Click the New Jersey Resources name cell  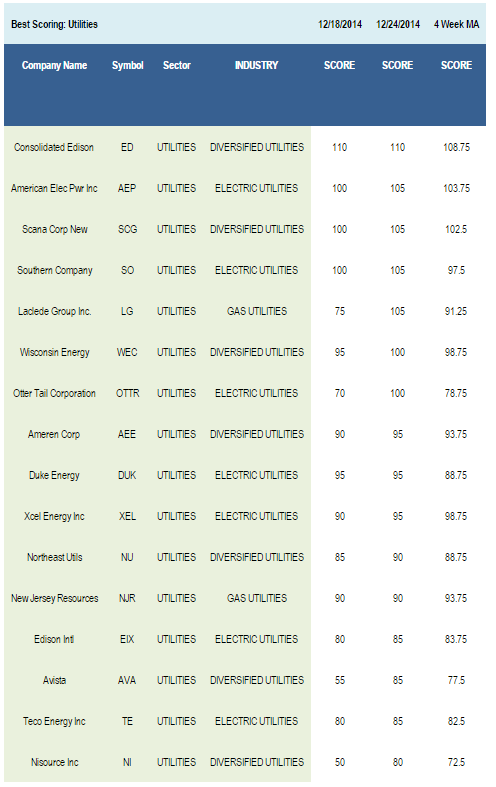[54, 598]
